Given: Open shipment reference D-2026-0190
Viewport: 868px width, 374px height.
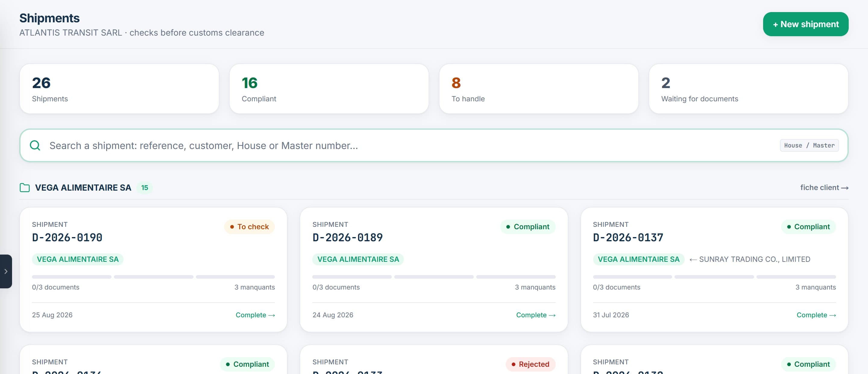Looking at the screenshot, I should (x=67, y=238).
